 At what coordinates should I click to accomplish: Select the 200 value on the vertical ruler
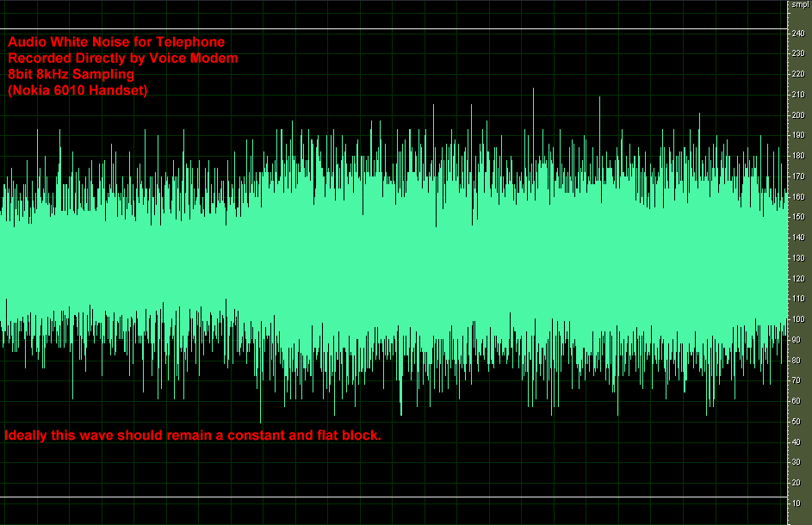(x=798, y=115)
